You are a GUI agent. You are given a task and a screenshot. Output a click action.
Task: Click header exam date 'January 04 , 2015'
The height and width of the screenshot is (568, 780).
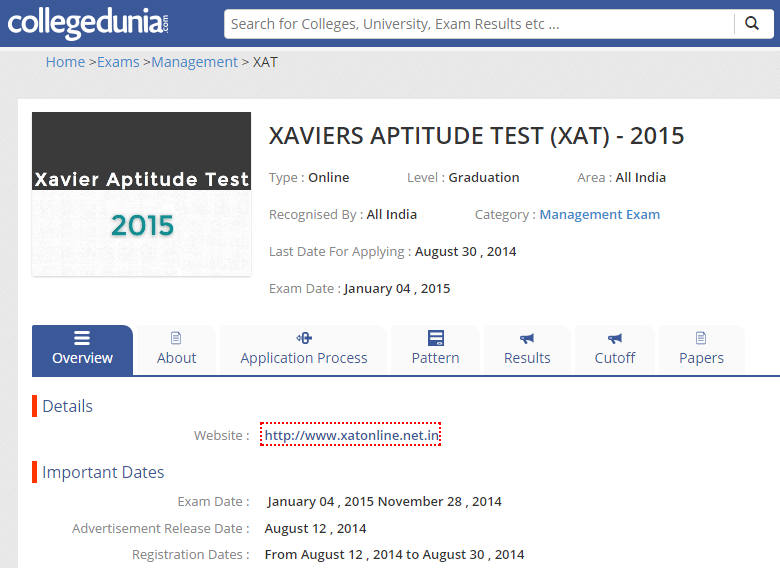[397, 288]
